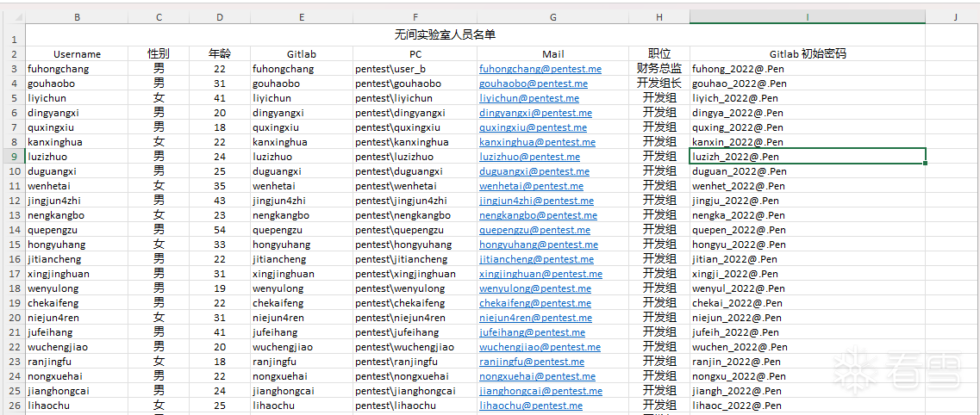The width and height of the screenshot is (980, 415).
Task: Open niejun4ren@pentest.me mail link
Action: pyautogui.click(x=535, y=318)
